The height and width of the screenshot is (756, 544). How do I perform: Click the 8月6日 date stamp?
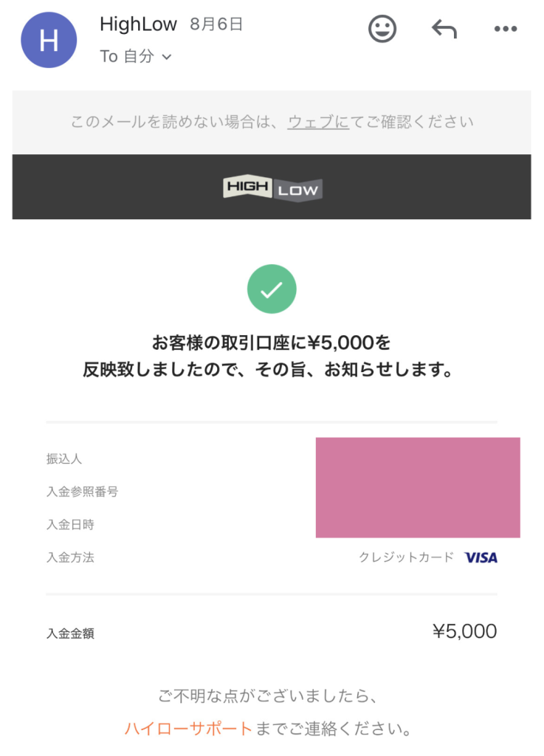(x=216, y=24)
